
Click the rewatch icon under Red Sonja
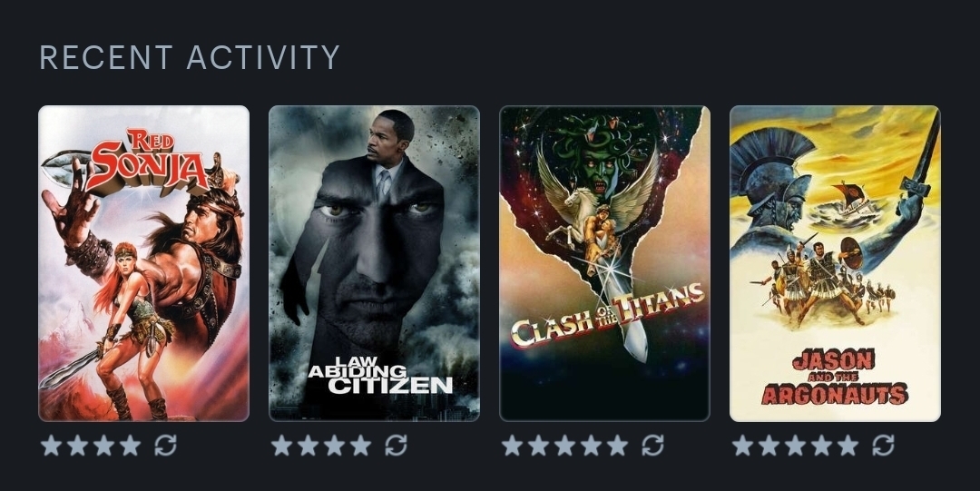[165, 446]
